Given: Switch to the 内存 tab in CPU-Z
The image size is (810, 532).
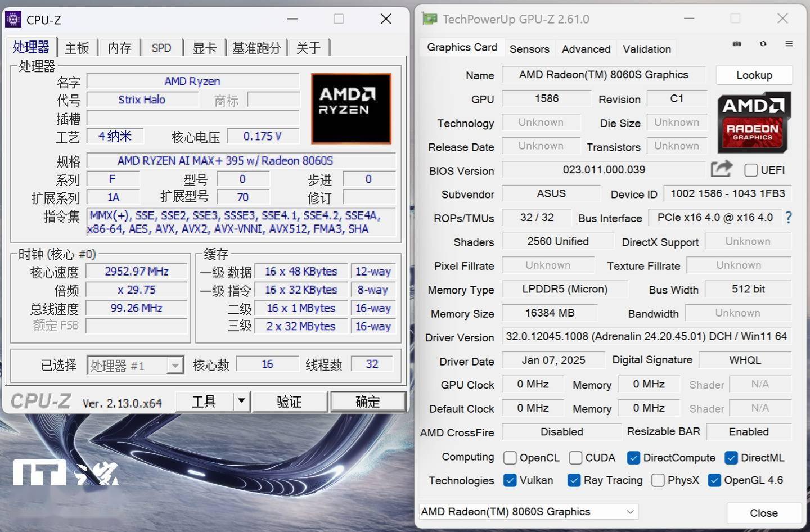Looking at the screenshot, I should 119,48.
